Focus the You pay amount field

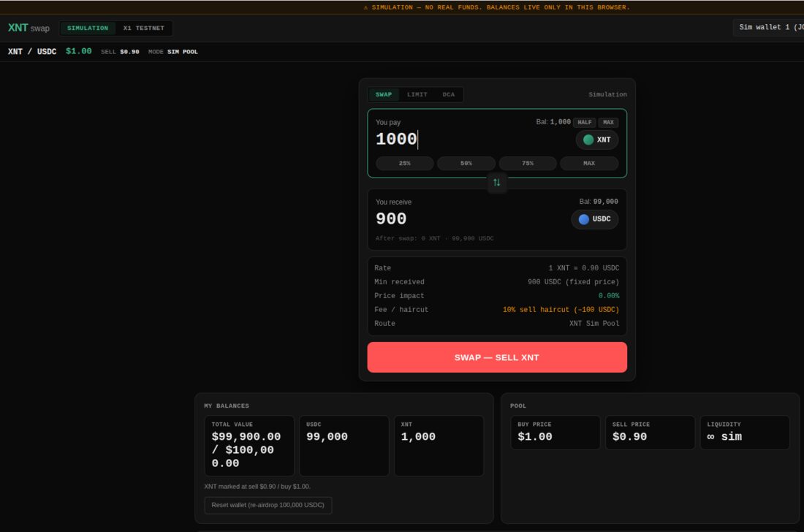pyautogui.click(x=471, y=139)
